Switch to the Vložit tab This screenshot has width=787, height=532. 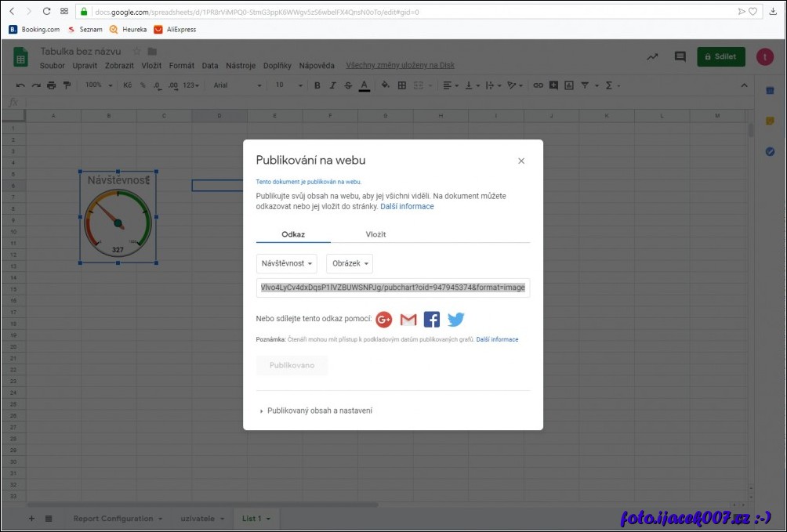click(375, 234)
